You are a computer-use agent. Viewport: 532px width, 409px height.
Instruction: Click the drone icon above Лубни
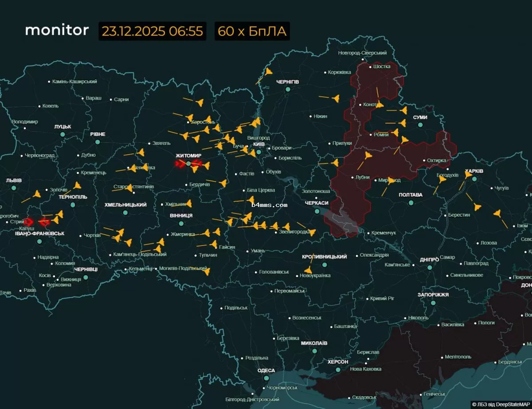[x=368, y=156]
